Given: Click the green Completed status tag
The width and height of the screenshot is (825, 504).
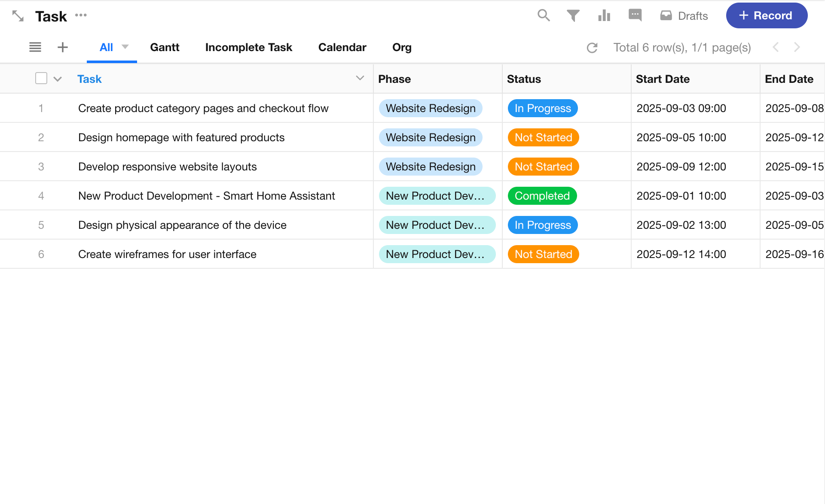Looking at the screenshot, I should [542, 196].
